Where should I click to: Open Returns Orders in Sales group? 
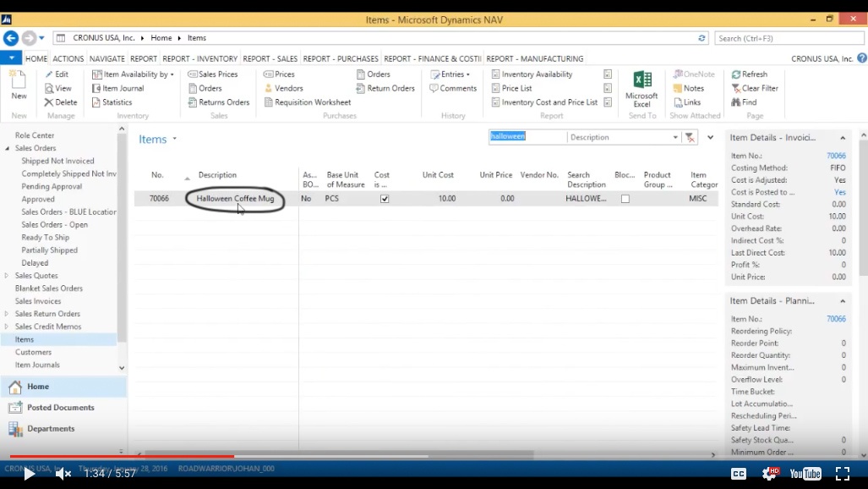[219, 102]
